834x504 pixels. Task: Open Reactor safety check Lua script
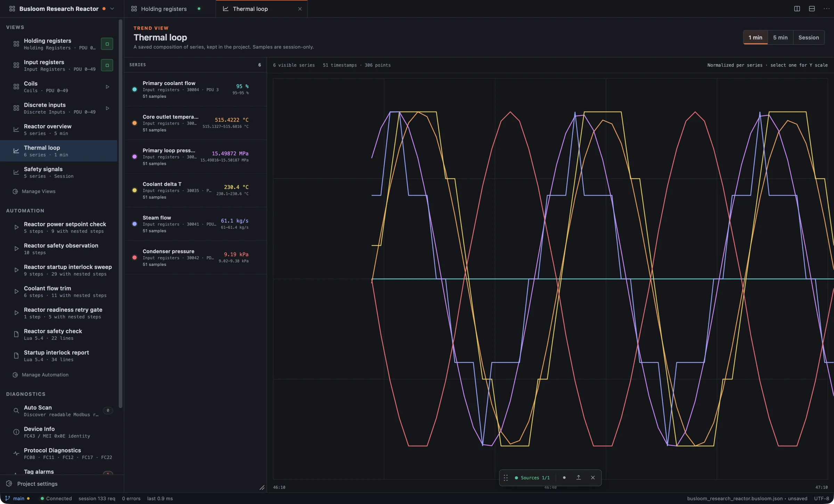click(x=59, y=334)
